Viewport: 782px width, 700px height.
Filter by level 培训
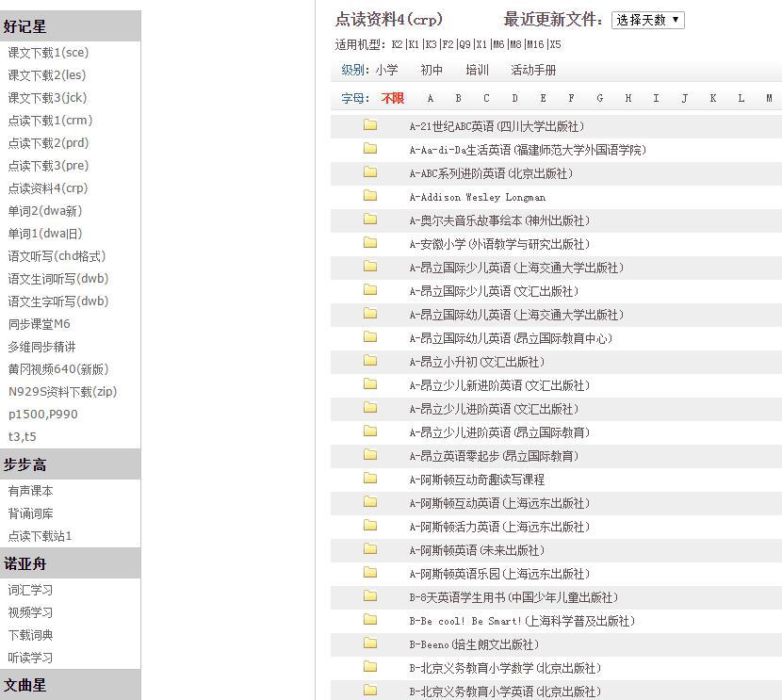pos(477,70)
